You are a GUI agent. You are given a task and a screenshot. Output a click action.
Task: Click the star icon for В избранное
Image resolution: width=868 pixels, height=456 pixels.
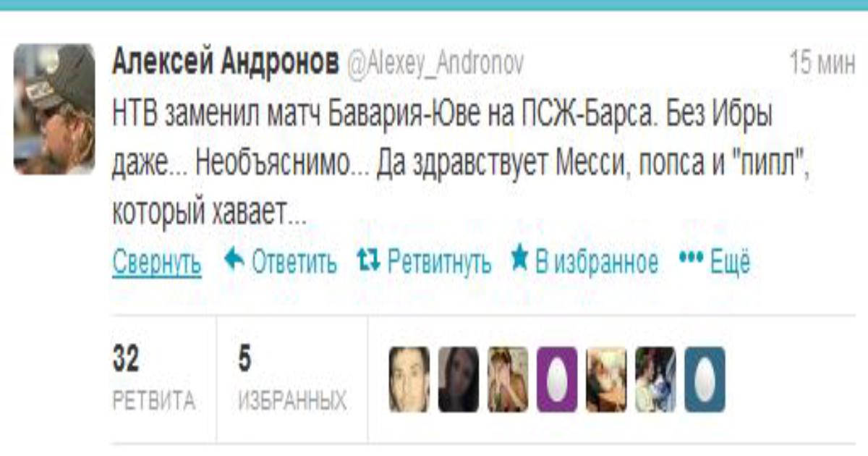(x=519, y=259)
